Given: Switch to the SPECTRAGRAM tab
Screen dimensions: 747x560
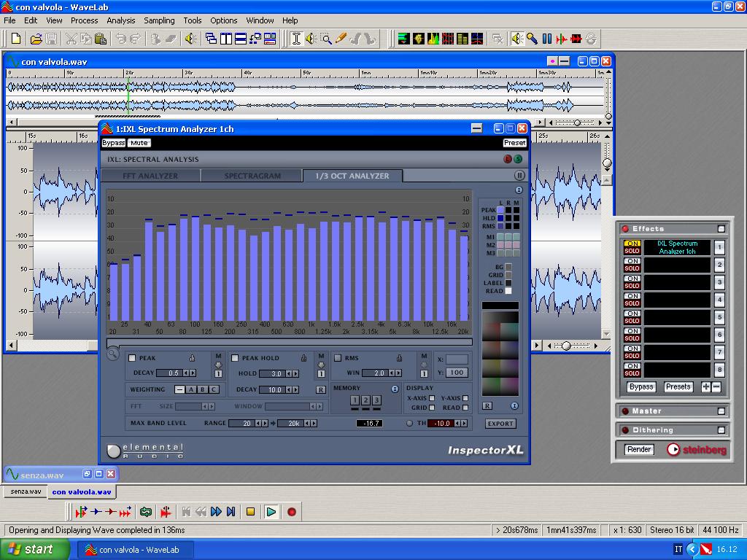Looking at the screenshot, I should (252, 176).
